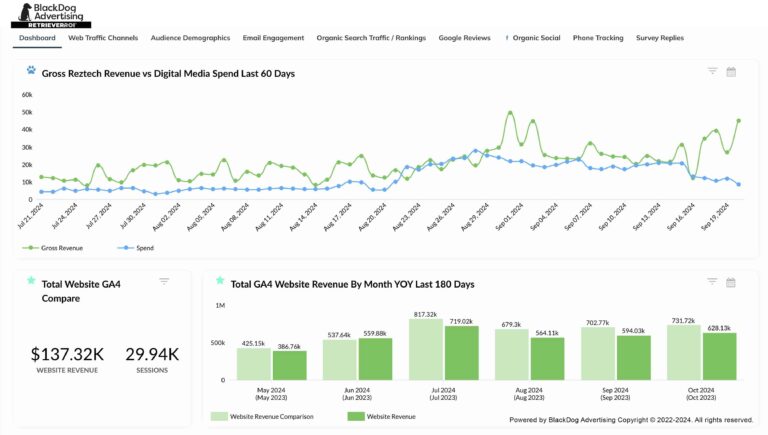Select the 628.13k Oct 2024 revenue bar
Screen dimensions: 768x435
[x=720, y=357]
